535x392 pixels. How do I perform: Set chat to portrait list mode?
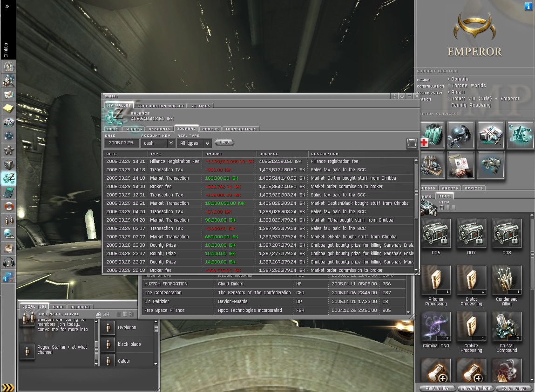[x=131, y=314]
